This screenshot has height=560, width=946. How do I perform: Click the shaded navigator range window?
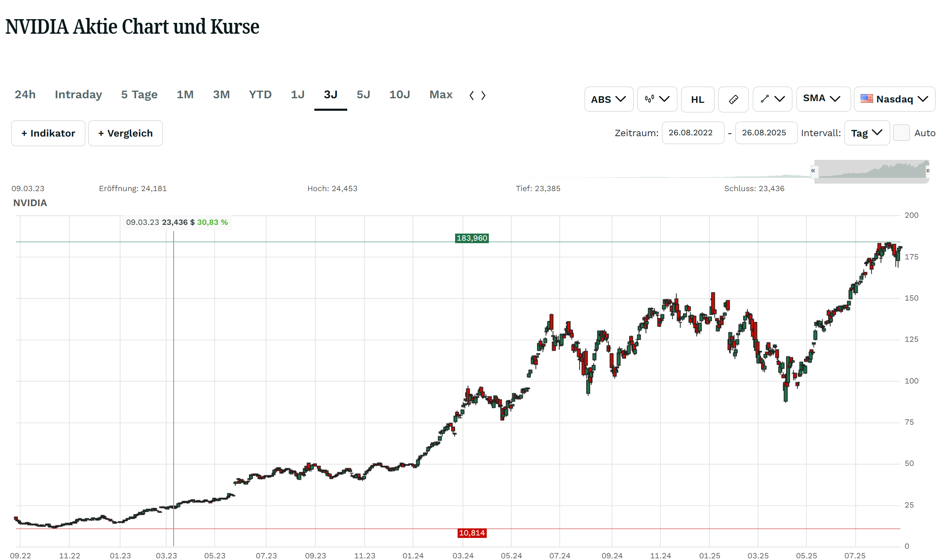point(872,171)
